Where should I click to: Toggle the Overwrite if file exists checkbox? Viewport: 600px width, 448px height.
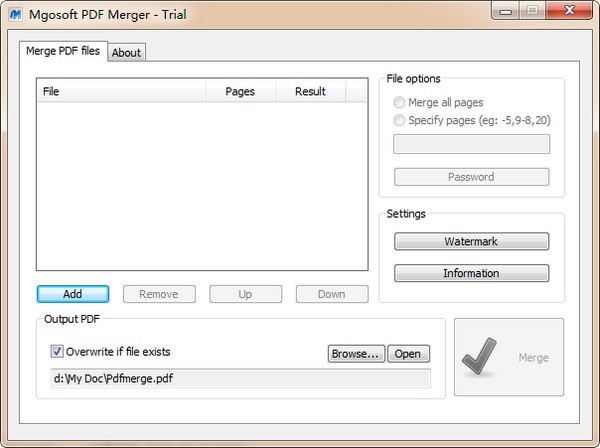57,352
